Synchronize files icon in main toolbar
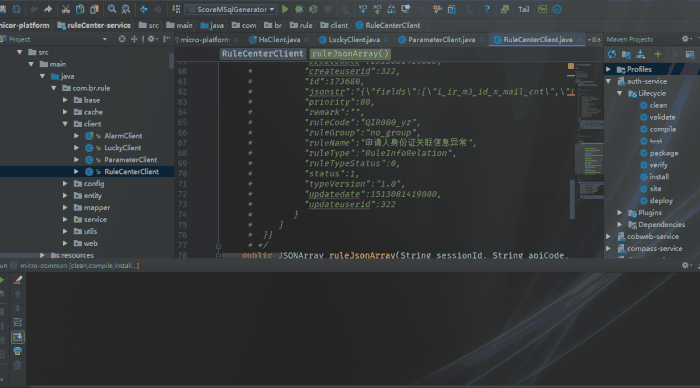Screen dimensions: 700x388 pyautogui.click(x=17, y=9)
